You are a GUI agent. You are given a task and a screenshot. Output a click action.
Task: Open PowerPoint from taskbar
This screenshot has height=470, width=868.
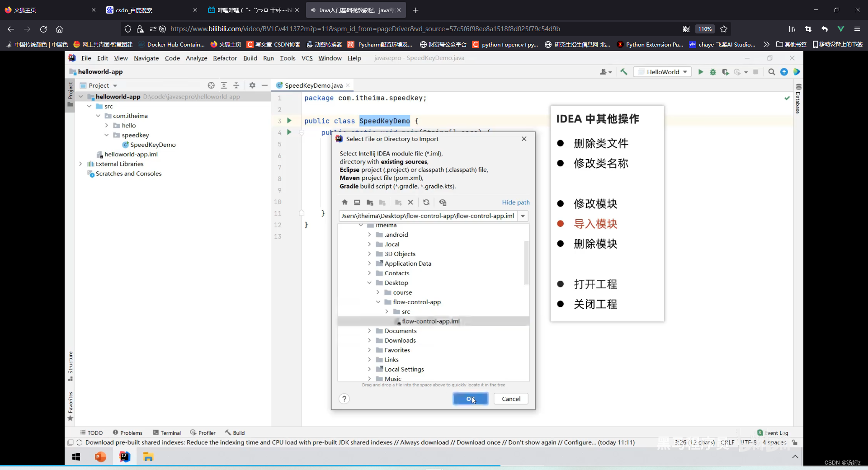pyautogui.click(x=100, y=457)
